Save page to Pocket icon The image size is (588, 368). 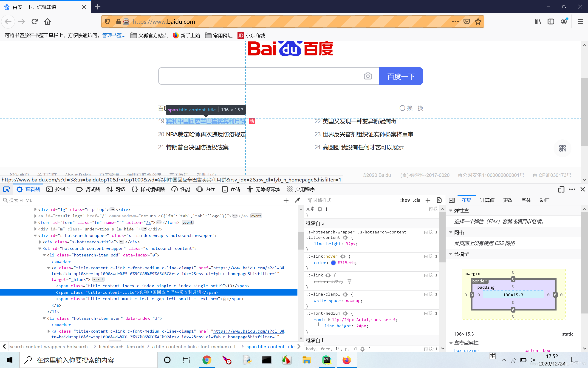(x=466, y=22)
